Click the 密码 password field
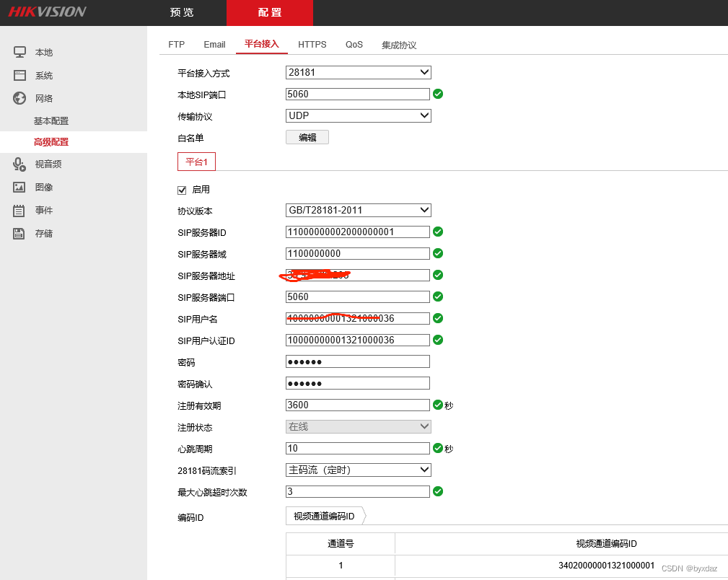Viewport: 728px width, 580px height. click(x=357, y=361)
